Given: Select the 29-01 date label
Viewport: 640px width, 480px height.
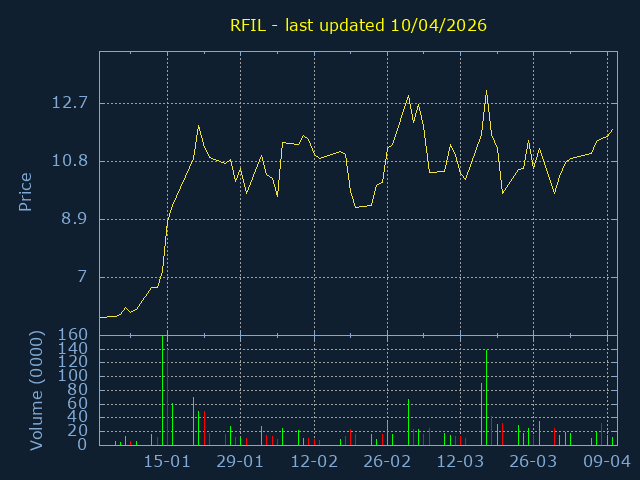Looking at the screenshot, I should tap(240, 461).
